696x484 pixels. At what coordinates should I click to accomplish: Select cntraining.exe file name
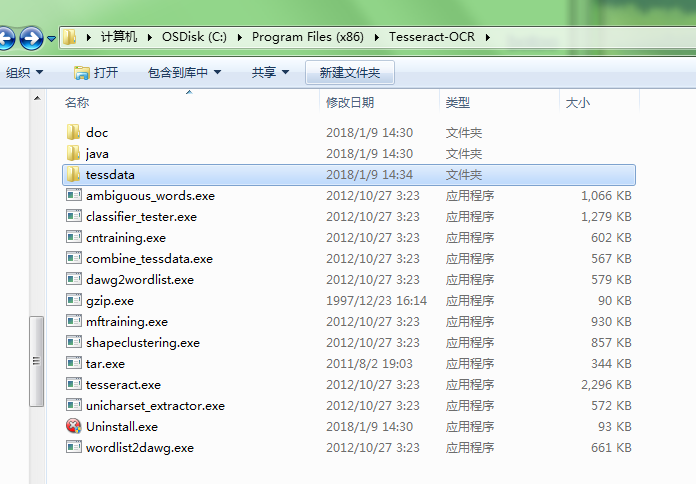point(126,238)
